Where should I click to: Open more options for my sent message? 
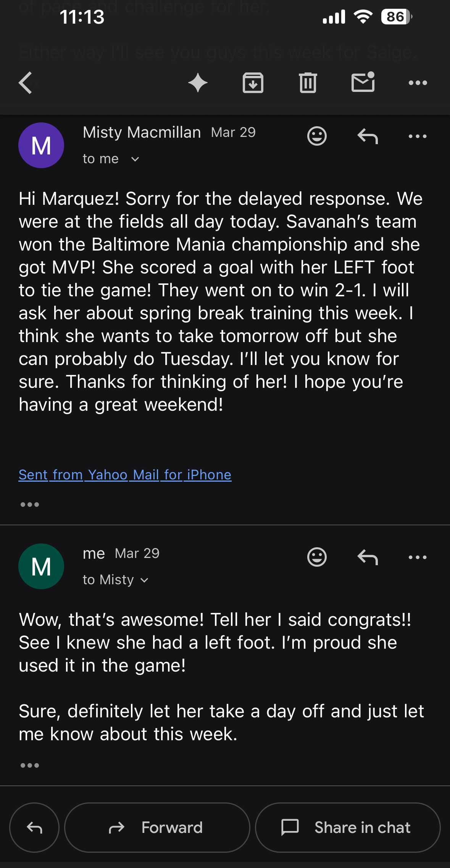point(418,557)
